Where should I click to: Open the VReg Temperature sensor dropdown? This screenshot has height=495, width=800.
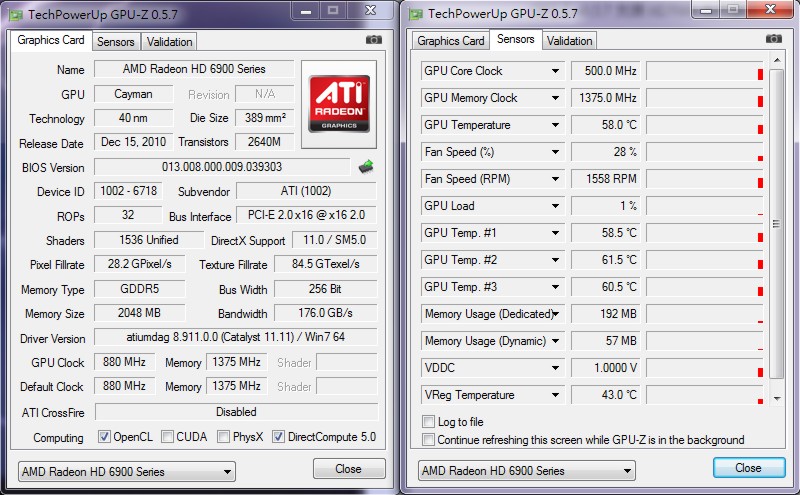click(555, 395)
